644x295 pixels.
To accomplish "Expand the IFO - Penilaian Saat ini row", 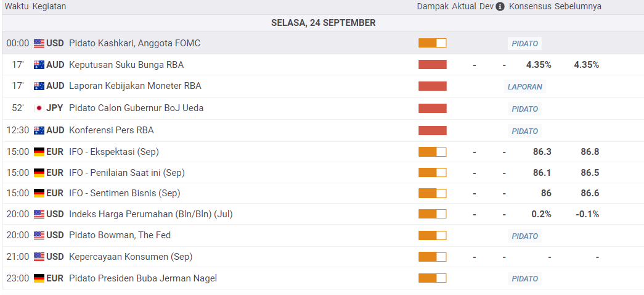I will 126,173.
